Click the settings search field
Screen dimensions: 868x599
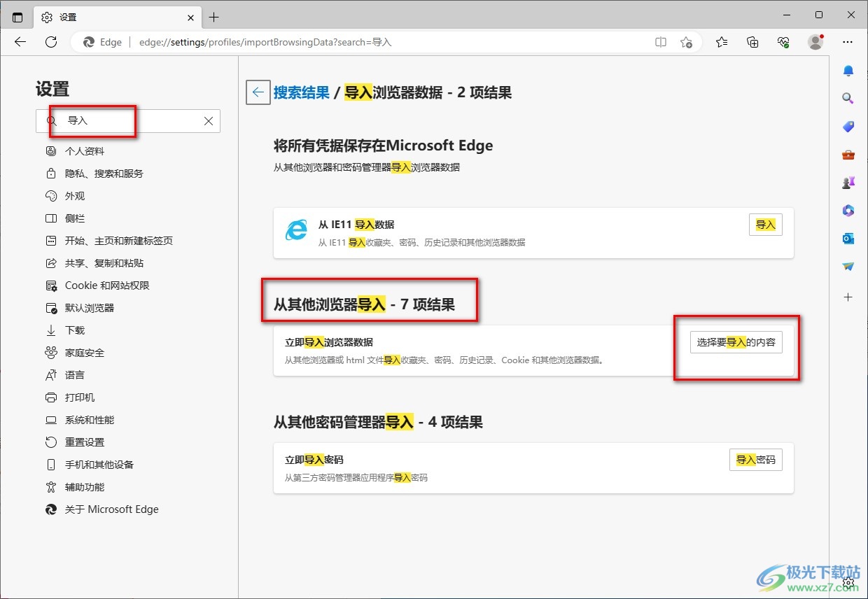pos(128,121)
